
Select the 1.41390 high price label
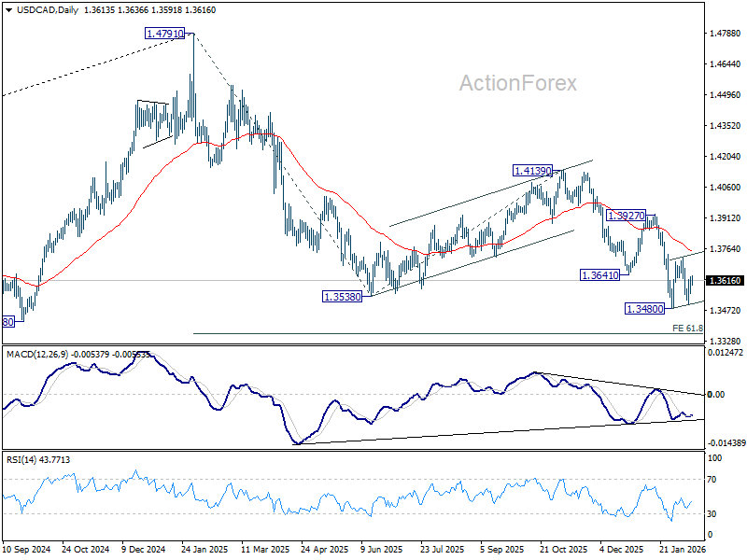point(532,171)
